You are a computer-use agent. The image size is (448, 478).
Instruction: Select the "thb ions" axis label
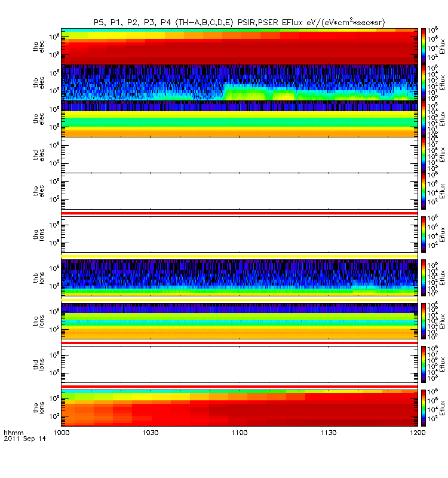click(38, 278)
